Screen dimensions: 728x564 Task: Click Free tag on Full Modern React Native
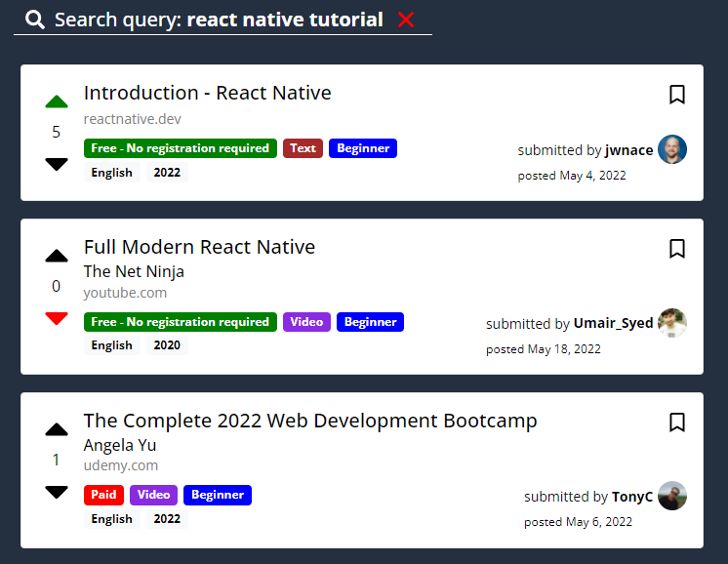(x=181, y=322)
